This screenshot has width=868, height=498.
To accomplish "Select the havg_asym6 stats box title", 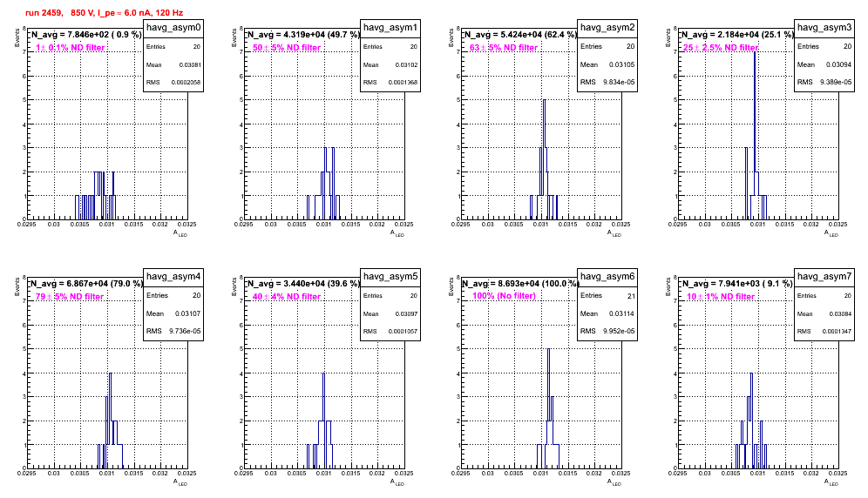I will click(607, 277).
